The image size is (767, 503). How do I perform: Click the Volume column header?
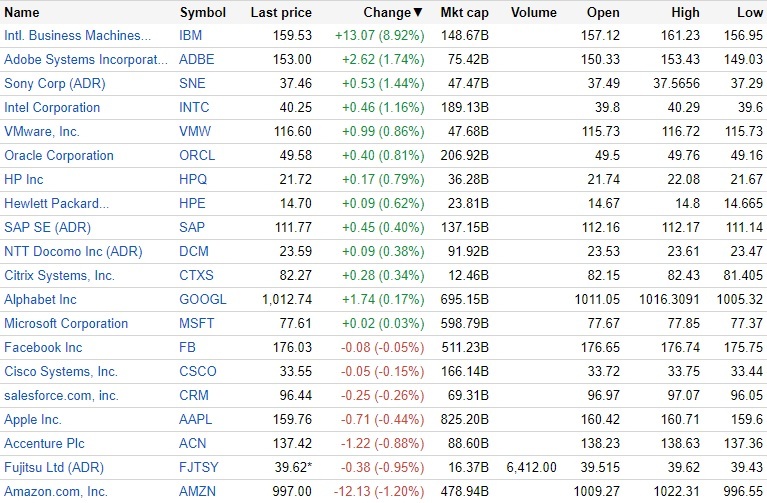point(533,13)
